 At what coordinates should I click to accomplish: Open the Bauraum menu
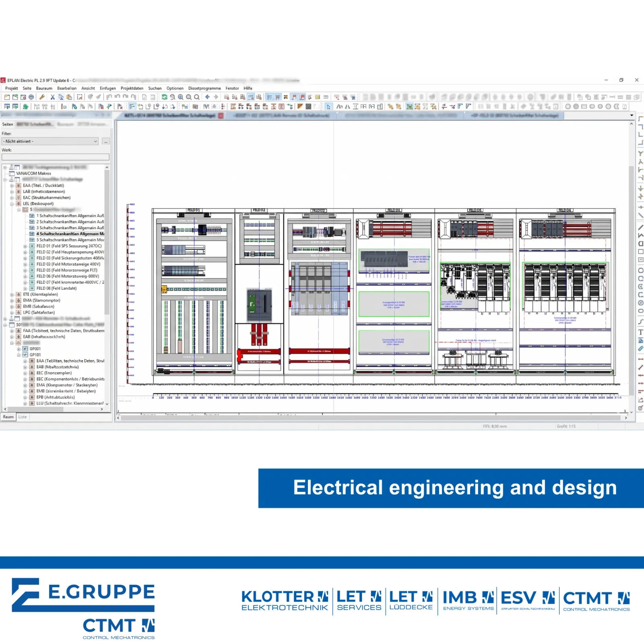click(x=44, y=88)
